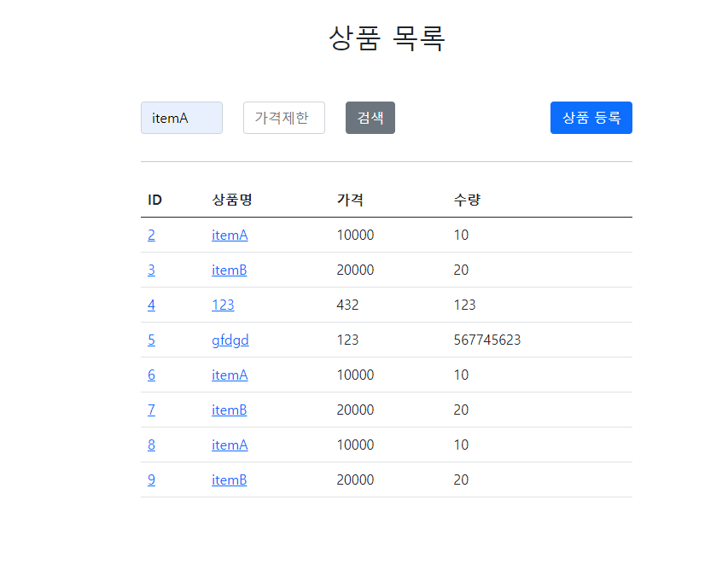Select quantity 10 in row ID 2
Screen dimensions: 728x564
pyautogui.click(x=461, y=235)
